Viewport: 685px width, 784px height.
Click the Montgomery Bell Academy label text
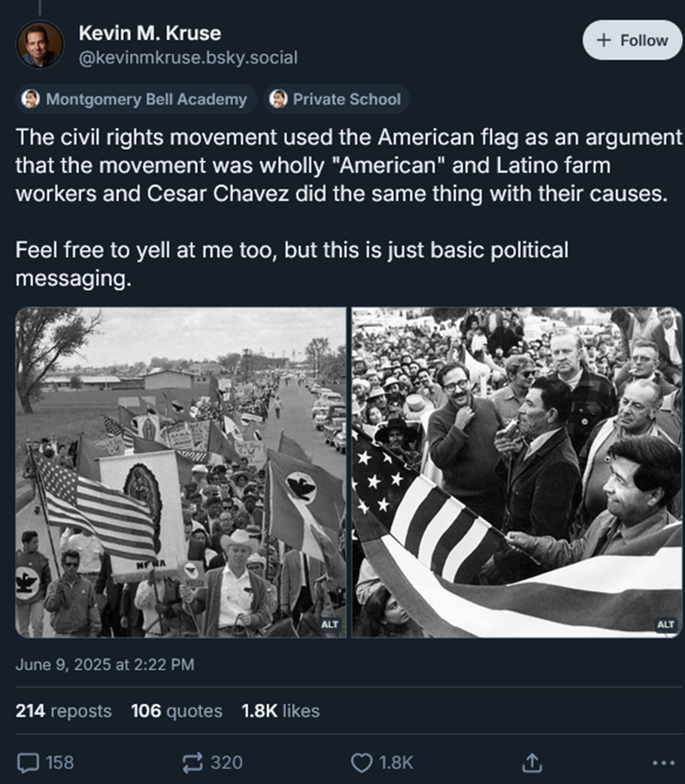147,99
